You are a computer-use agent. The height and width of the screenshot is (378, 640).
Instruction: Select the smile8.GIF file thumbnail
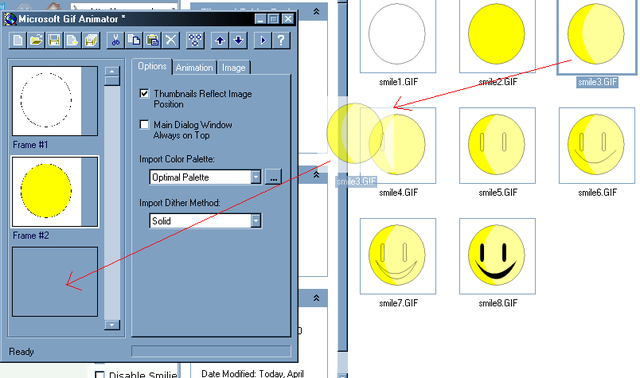coord(497,256)
